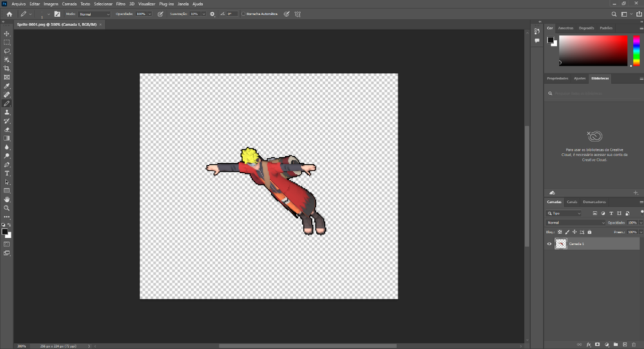The width and height of the screenshot is (644, 349).
Task: Enable the Borracha Automática checkbox
Action: tap(243, 14)
